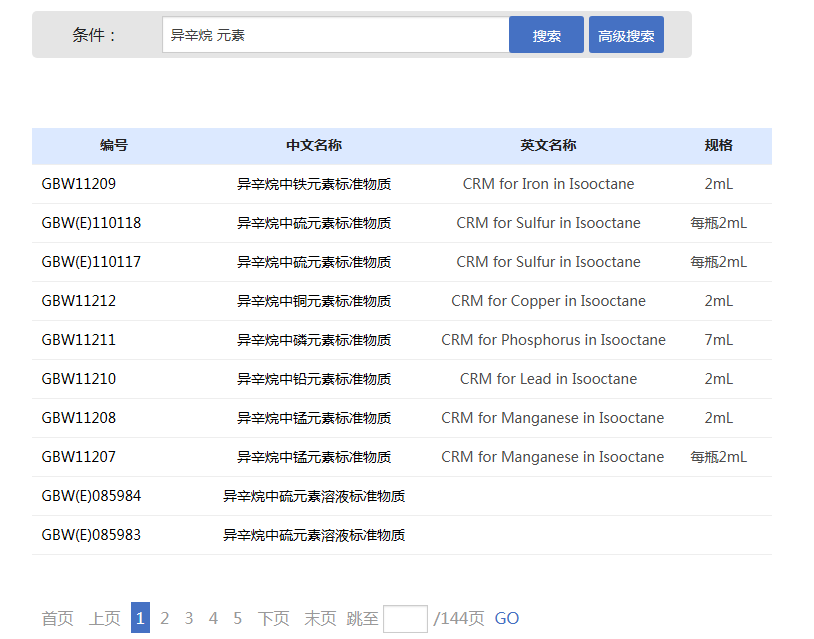The width and height of the screenshot is (814, 639).
Task: Select code GBW11212
Action: 79,301
